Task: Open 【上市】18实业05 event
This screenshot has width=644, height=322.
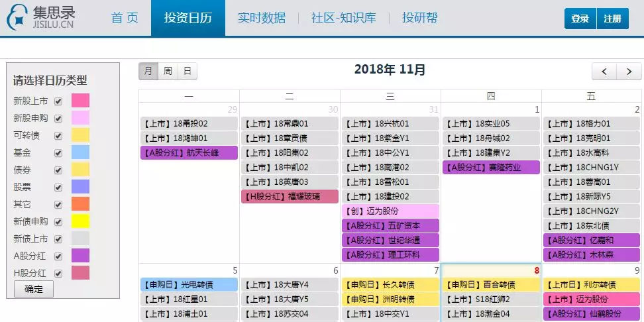Action: (x=491, y=124)
